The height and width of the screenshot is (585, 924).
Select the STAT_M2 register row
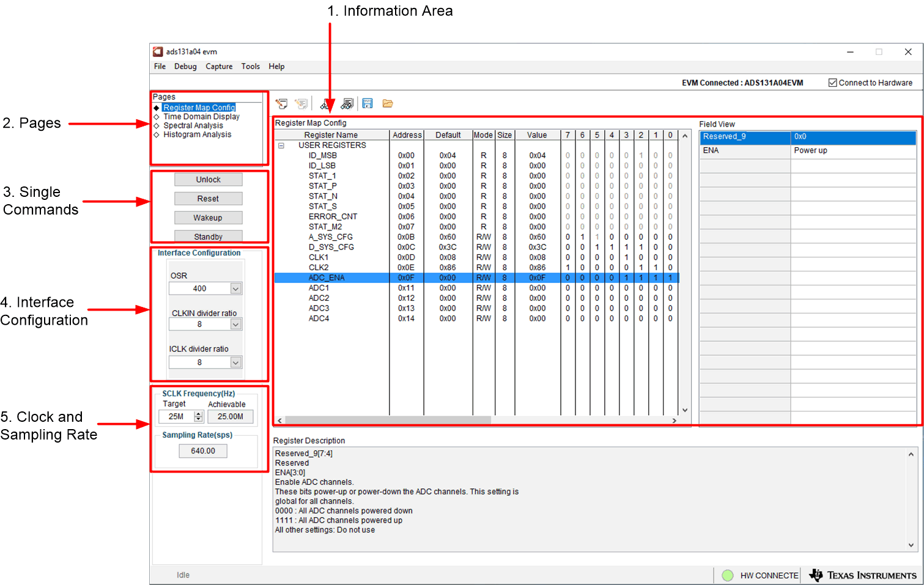(x=476, y=227)
